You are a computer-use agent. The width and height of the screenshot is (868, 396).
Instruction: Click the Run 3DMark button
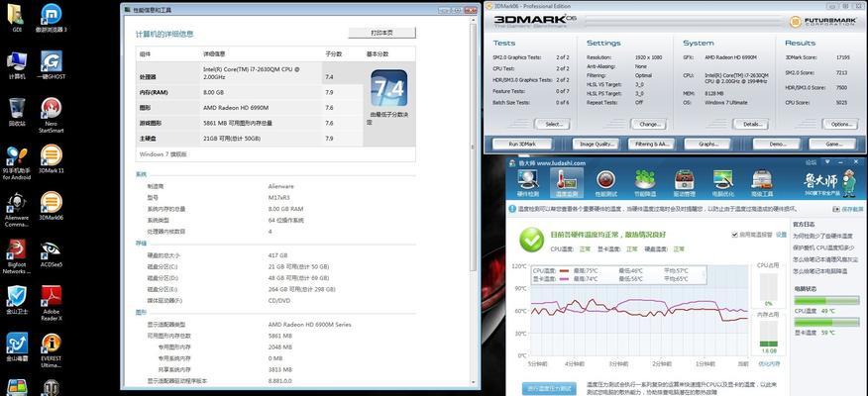(522, 144)
